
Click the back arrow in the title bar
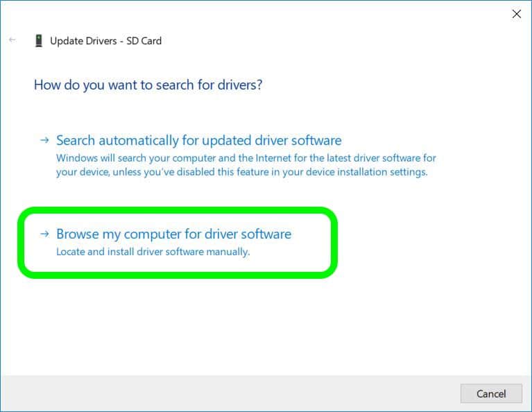click(x=12, y=40)
